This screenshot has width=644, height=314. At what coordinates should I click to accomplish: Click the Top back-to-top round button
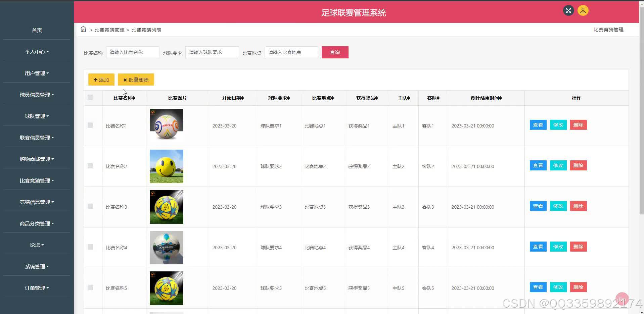622,299
